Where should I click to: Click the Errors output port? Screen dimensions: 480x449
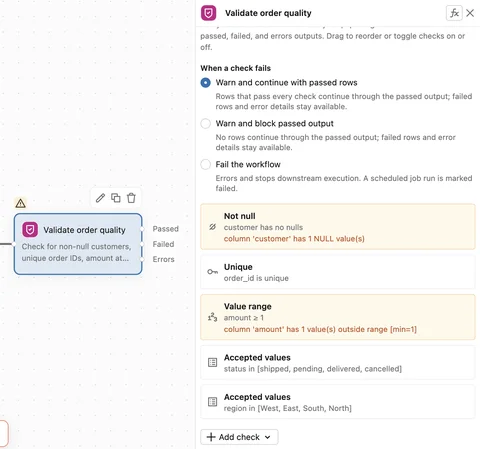click(142, 259)
